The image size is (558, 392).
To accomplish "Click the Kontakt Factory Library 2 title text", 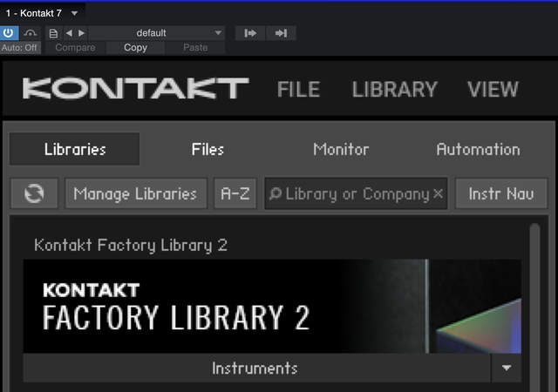I will click(131, 245).
